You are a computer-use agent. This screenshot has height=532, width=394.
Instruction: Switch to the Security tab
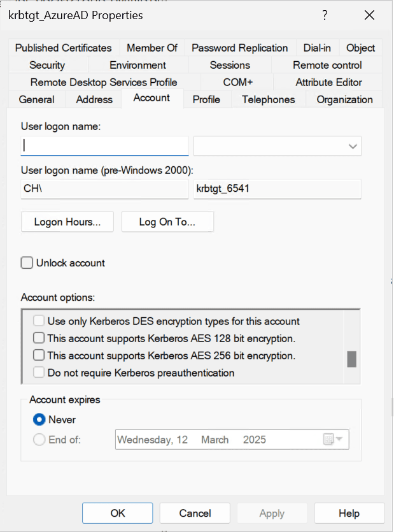tap(47, 65)
